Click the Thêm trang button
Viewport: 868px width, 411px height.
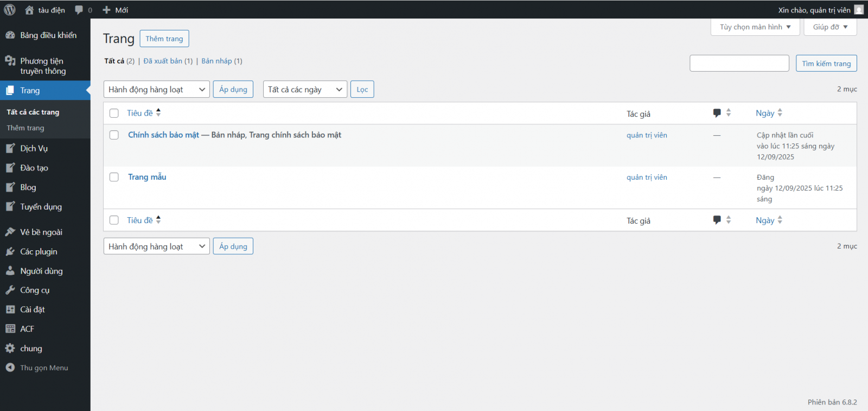pyautogui.click(x=164, y=39)
